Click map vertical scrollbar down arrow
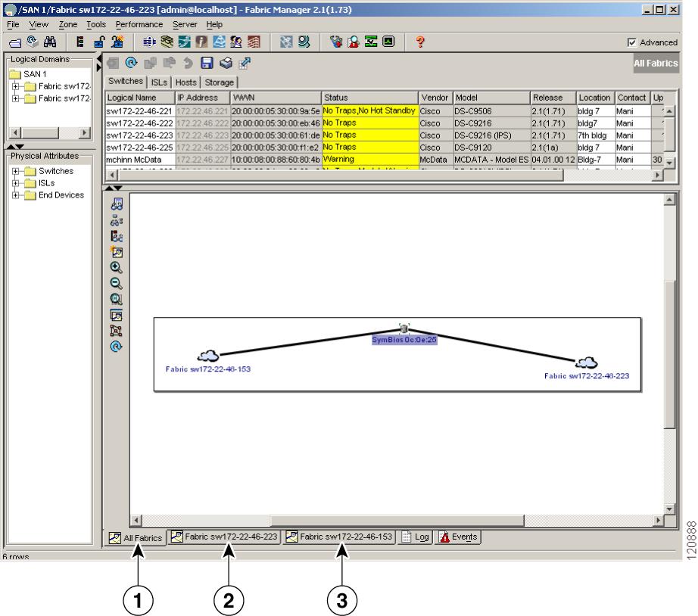The width and height of the screenshot is (698, 616). tap(669, 509)
